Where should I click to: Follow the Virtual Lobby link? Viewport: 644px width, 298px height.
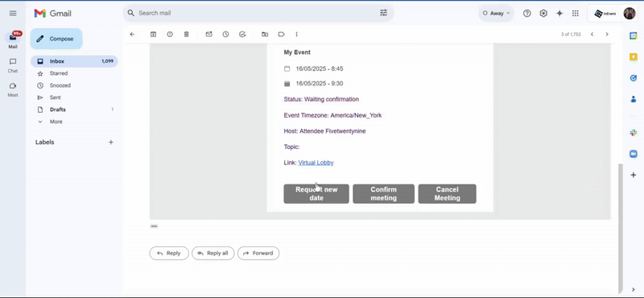click(316, 163)
